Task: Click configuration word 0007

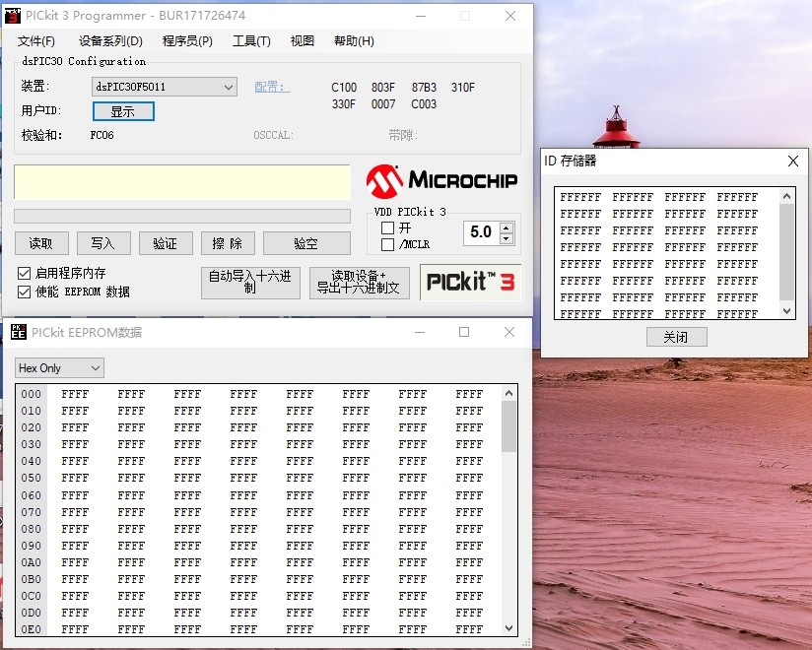Action: click(383, 104)
